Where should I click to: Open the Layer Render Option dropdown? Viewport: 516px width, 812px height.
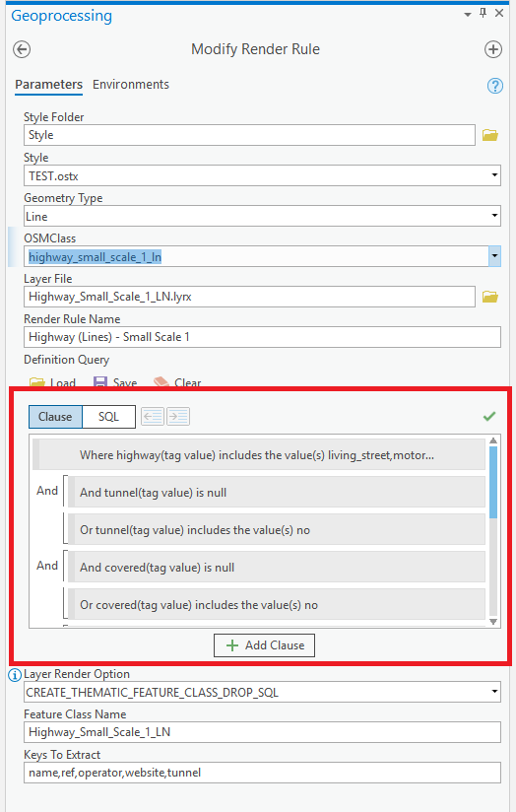coord(262,692)
